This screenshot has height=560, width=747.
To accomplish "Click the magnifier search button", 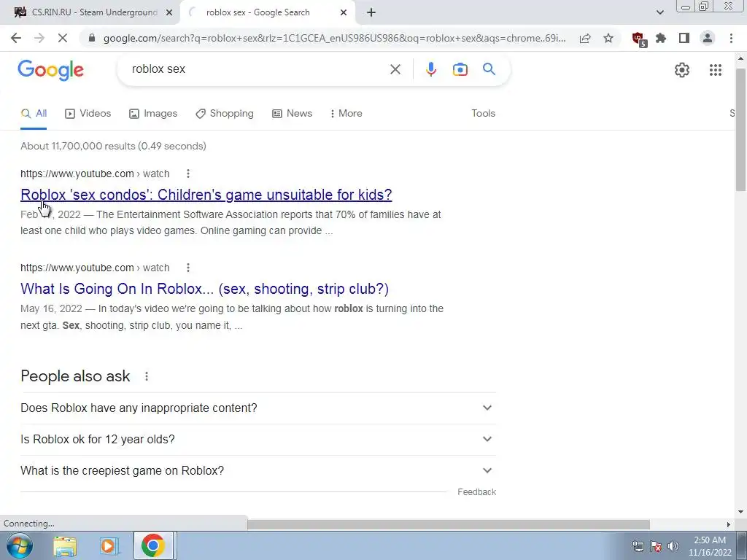I will tap(489, 69).
